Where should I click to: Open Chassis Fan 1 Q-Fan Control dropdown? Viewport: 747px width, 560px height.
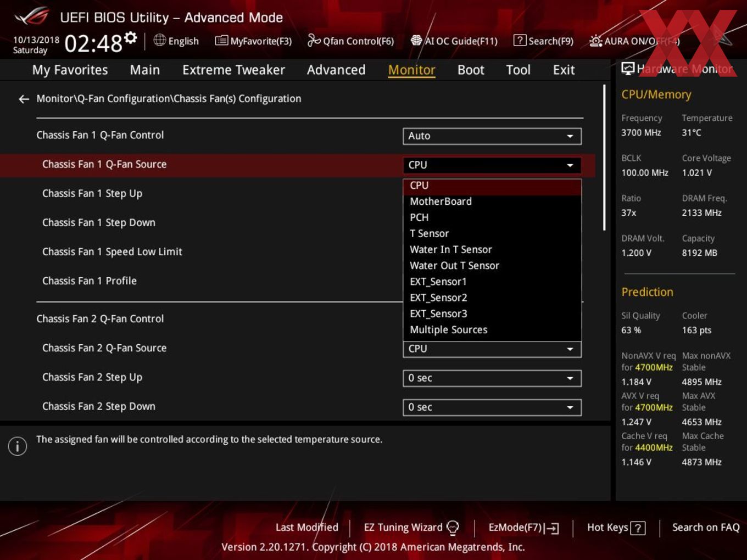click(492, 136)
